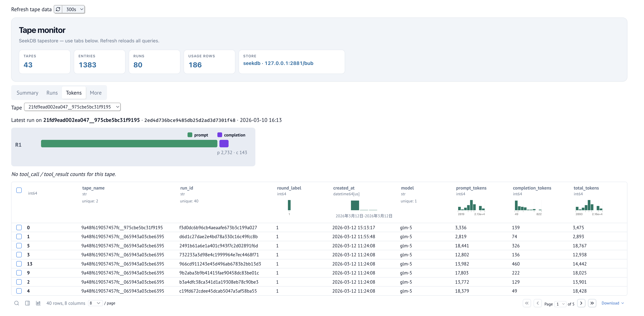
Task: Open the table search magnifier icon
Action: pyautogui.click(x=16, y=303)
